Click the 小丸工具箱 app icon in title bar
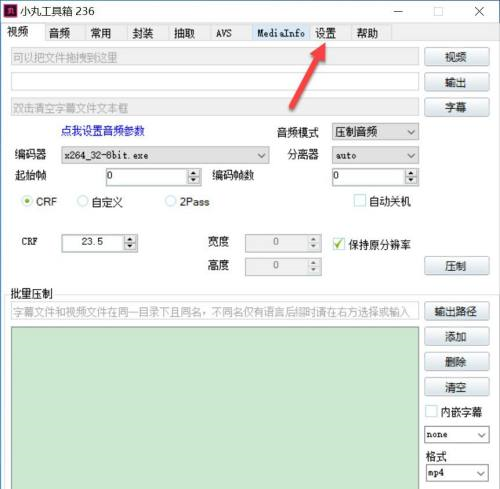The width and height of the screenshot is (500, 489). pos(10,11)
